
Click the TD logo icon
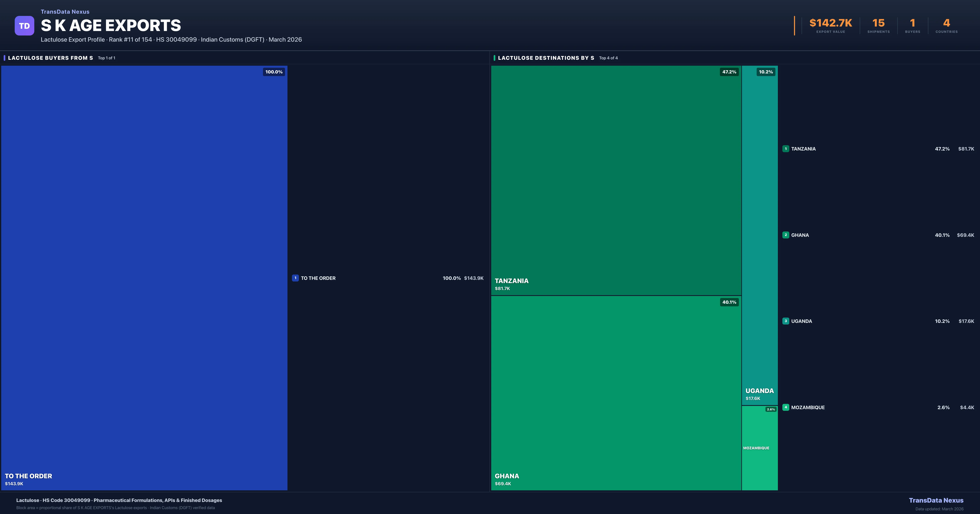pos(24,26)
